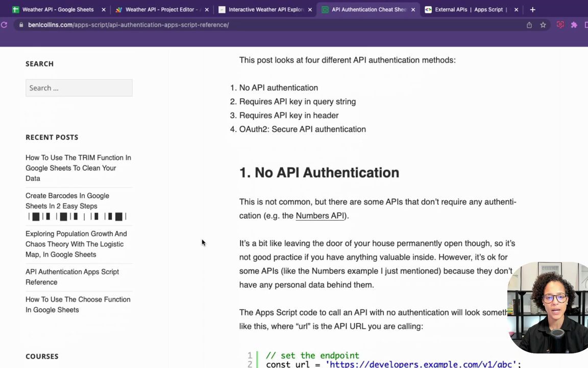This screenshot has width=588, height=368.
Task: Open How To Use The Choose Function post
Action: point(78,305)
